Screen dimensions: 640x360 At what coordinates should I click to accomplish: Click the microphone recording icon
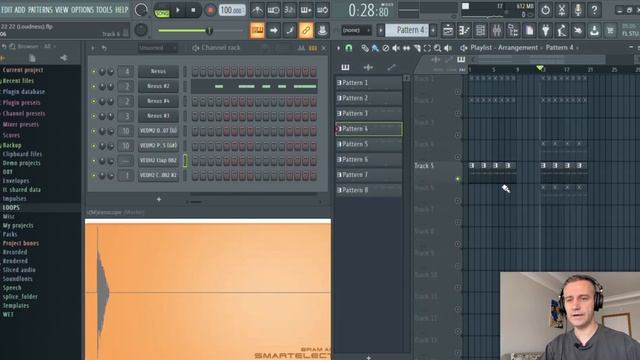click(x=578, y=10)
